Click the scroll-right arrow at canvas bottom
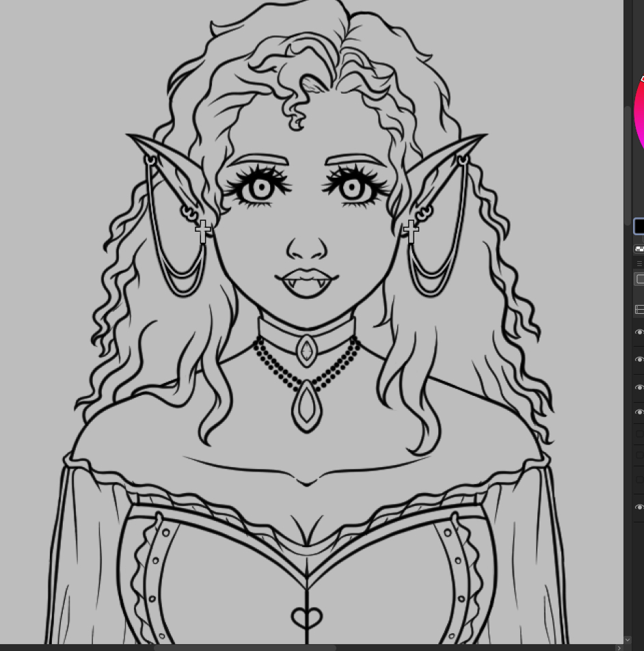 click(619, 648)
